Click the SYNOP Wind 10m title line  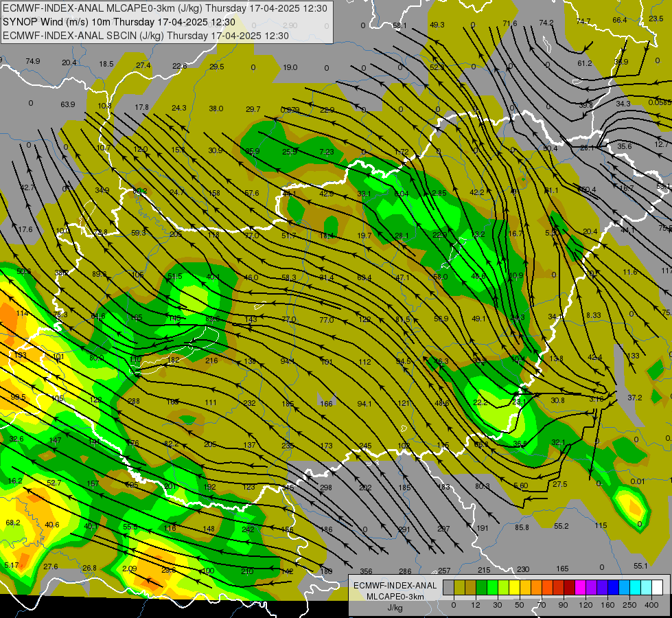119,22
